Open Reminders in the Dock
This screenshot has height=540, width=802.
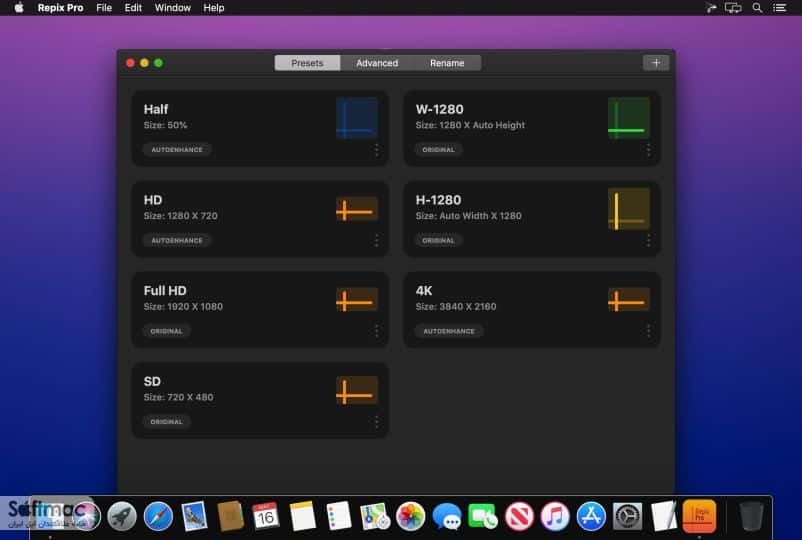(x=339, y=516)
